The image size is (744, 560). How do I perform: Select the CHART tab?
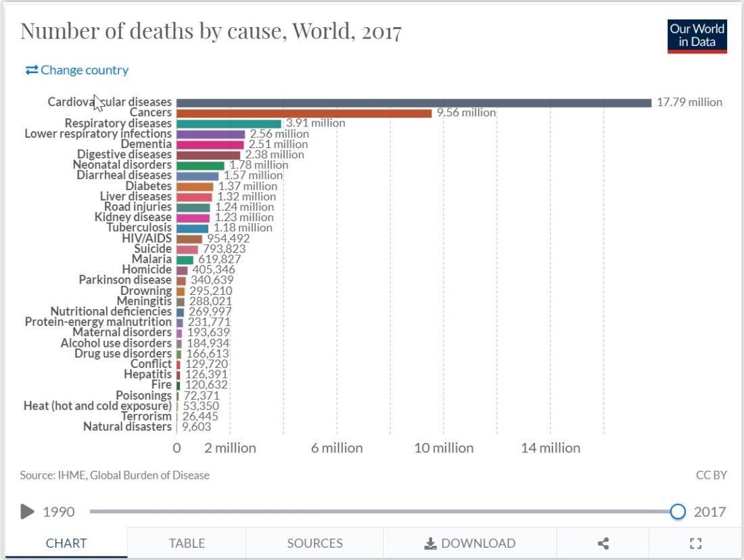(66, 543)
